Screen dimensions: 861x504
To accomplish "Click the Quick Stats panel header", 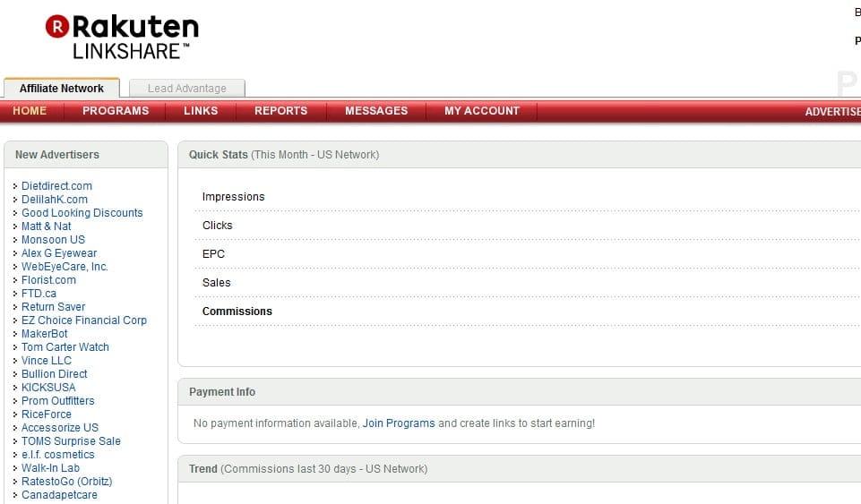I will [x=520, y=155].
